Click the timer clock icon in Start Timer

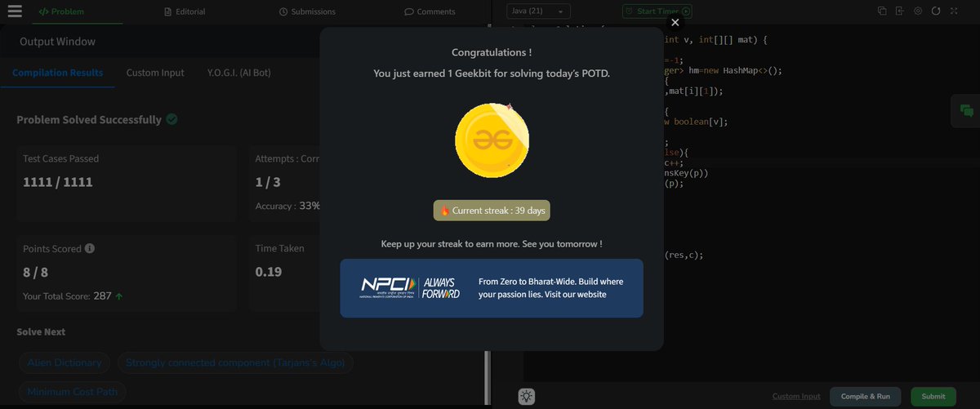(630, 11)
